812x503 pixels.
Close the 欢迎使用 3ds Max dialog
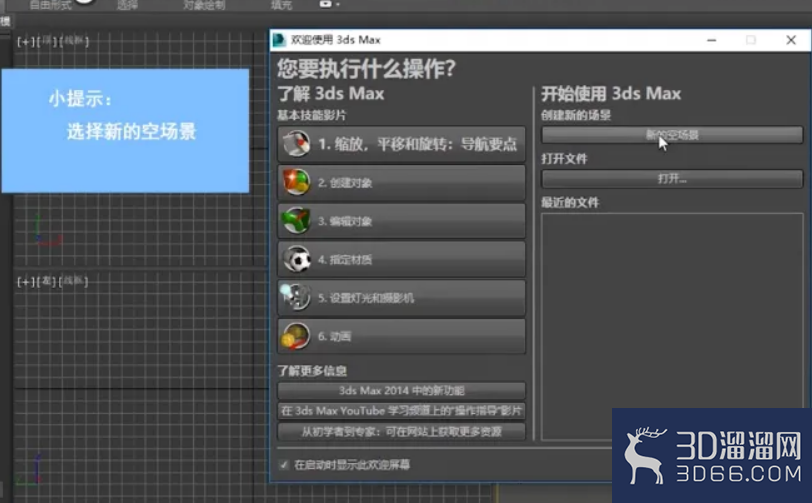791,40
